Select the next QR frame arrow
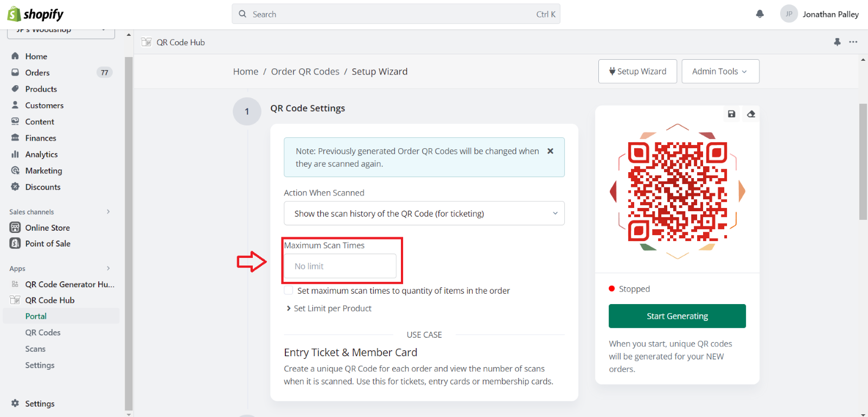 tap(742, 191)
